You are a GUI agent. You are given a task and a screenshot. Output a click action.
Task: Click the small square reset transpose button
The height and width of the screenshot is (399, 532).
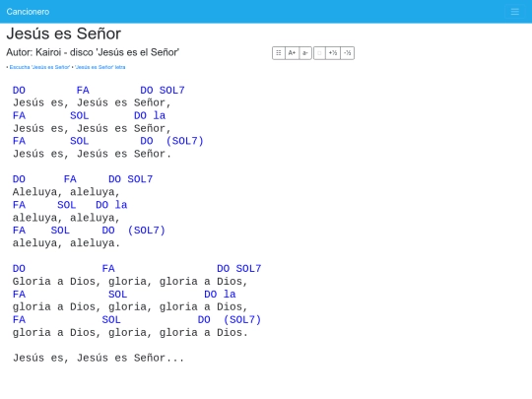[319, 53]
